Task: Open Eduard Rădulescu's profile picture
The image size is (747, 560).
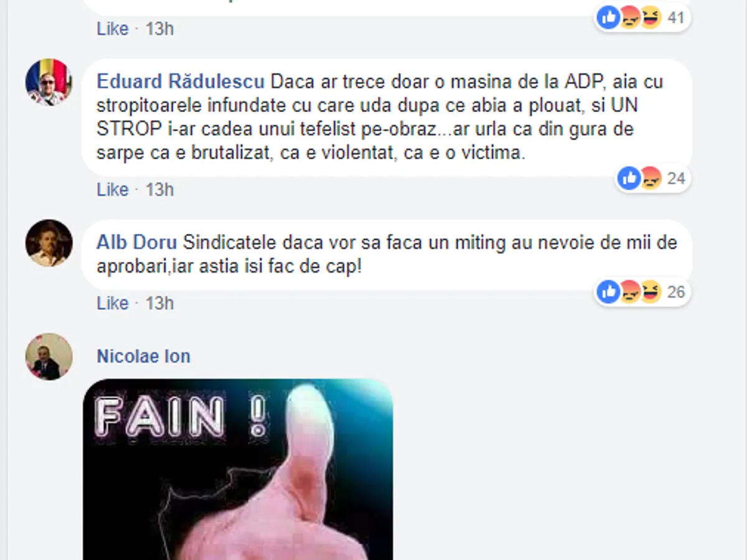Action: 49,82
